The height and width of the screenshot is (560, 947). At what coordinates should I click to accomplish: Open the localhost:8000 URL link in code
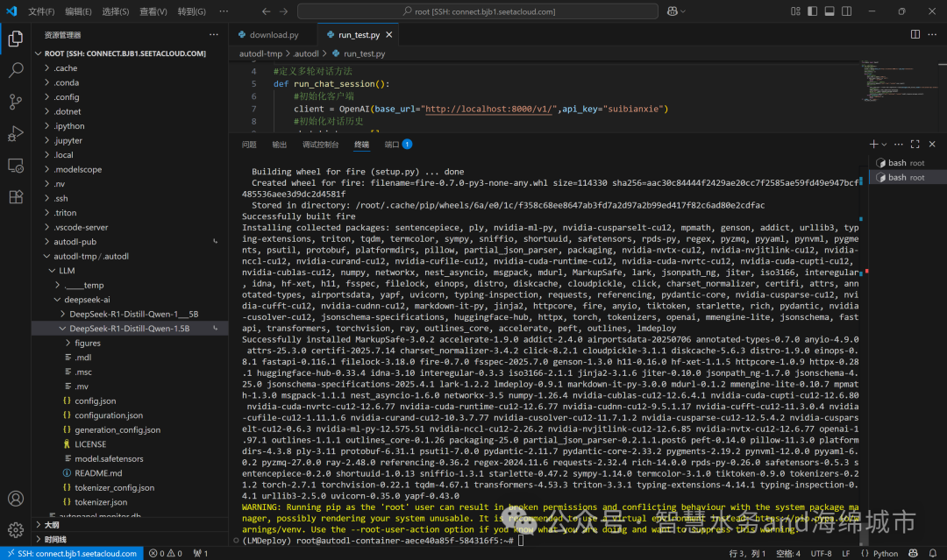[x=490, y=110]
